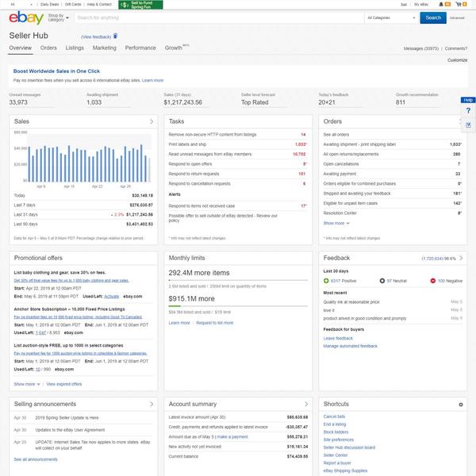Click Activate link in baby clothing offer

tap(111, 296)
